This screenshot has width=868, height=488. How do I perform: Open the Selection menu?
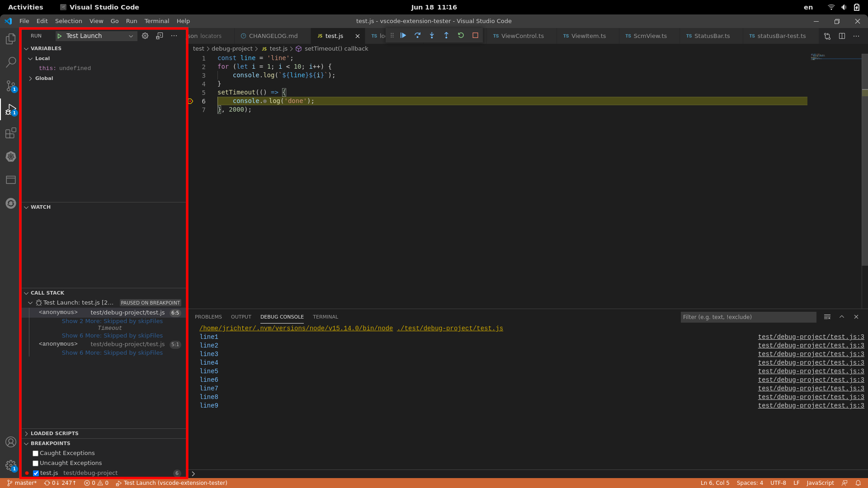(x=68, y=21)
